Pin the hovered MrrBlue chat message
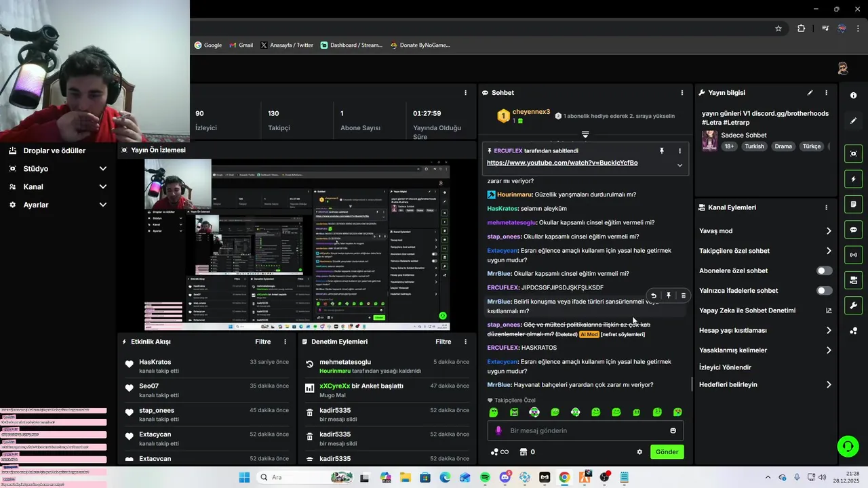The image size is (868, 488). pos(669,296)
